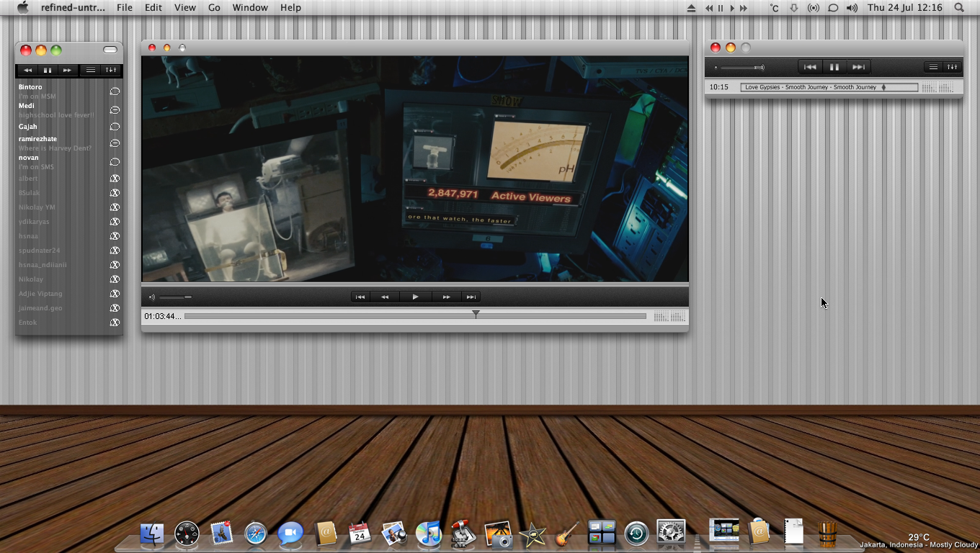This screenshot has width=980, height=553.
Task: Launch iPhoto from the dock
Action: [498, 534]
